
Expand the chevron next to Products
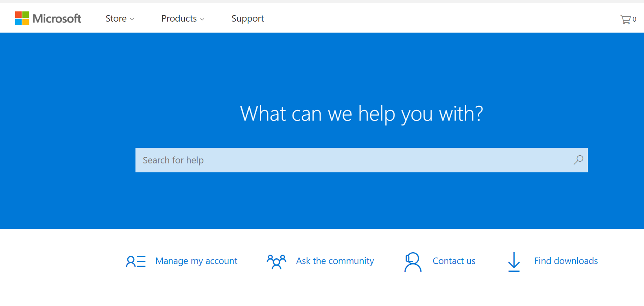coord(202,20)
